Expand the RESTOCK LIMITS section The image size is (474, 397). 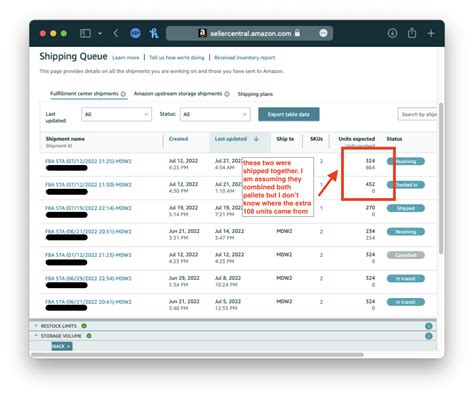(36, 326)
